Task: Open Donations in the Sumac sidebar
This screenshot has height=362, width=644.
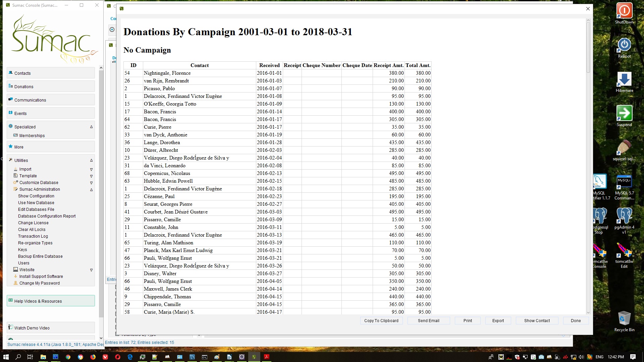Action: [x=51, y=86]
